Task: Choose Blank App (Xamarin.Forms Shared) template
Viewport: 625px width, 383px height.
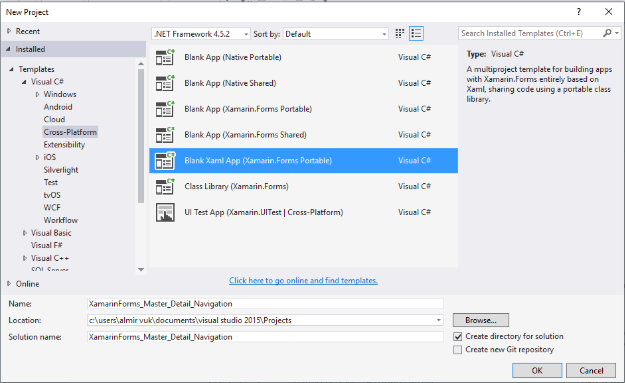Action: (303, 135)
